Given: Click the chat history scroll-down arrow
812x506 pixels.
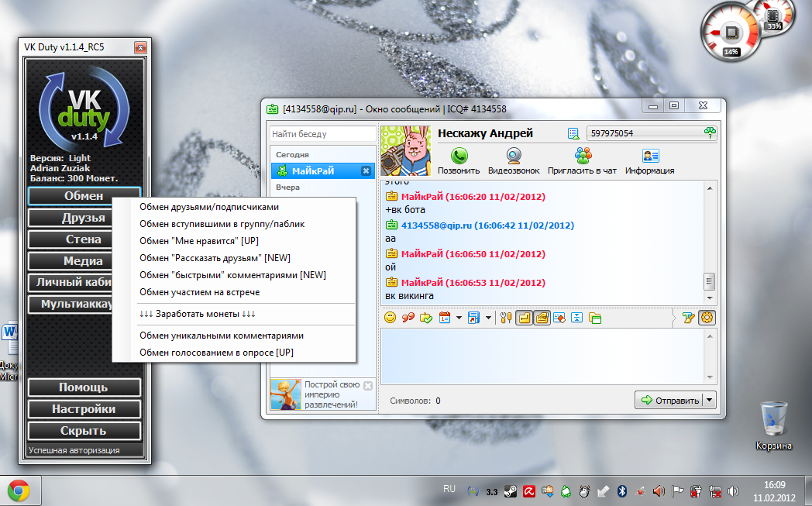Looking at the screenshot, I should pos(709,298).
